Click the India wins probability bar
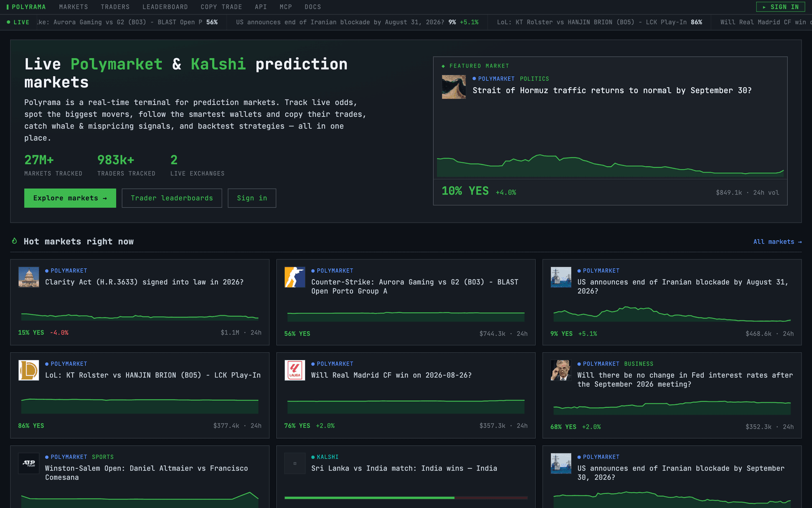Image resolution: width=812 pixels, height=508 pixels. (406, 498)
